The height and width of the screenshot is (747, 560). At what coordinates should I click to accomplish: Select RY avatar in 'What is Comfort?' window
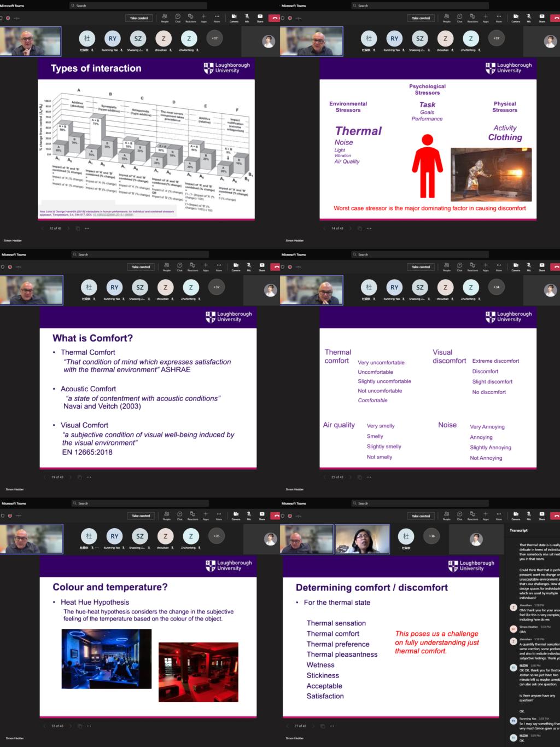pos(114,287)
